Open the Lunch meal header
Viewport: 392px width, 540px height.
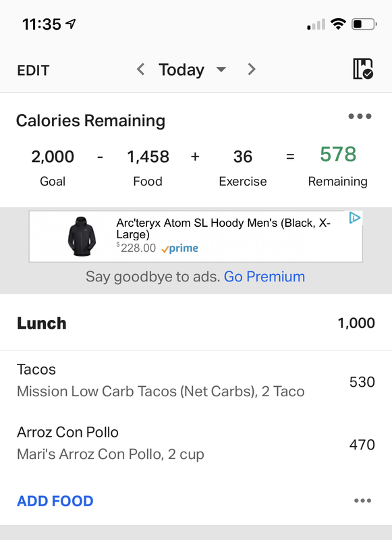click(196, 323)
